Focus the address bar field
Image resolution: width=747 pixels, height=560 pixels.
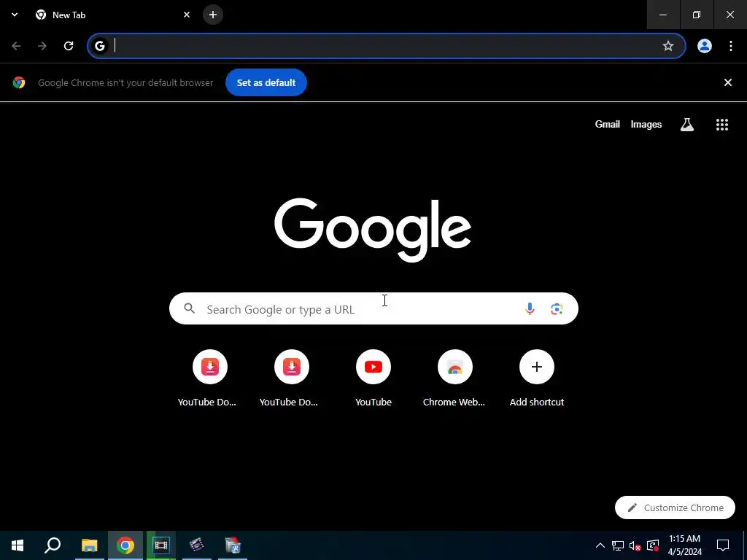click(x=386, y=46)
